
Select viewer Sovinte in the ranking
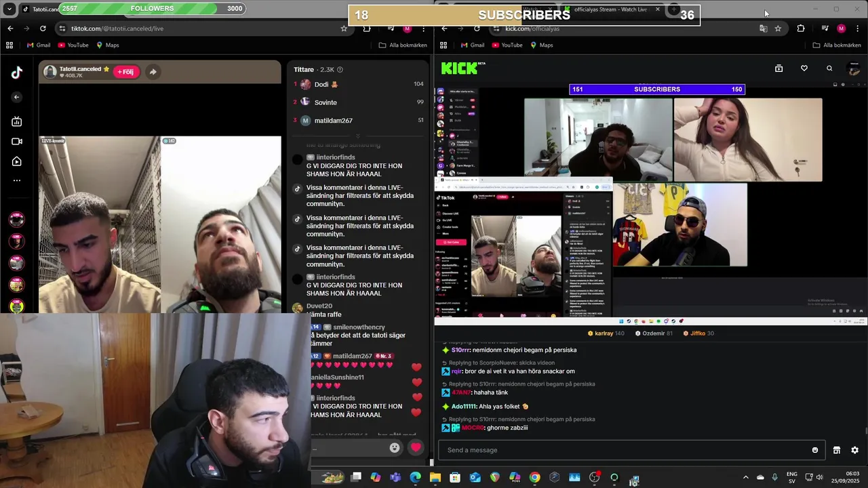pos(358,102)
